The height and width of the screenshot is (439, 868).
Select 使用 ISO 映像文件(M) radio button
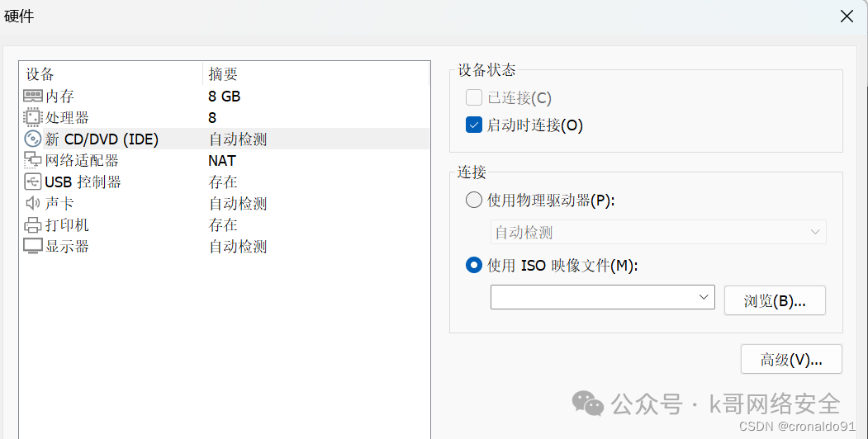(x=474, y=265)
